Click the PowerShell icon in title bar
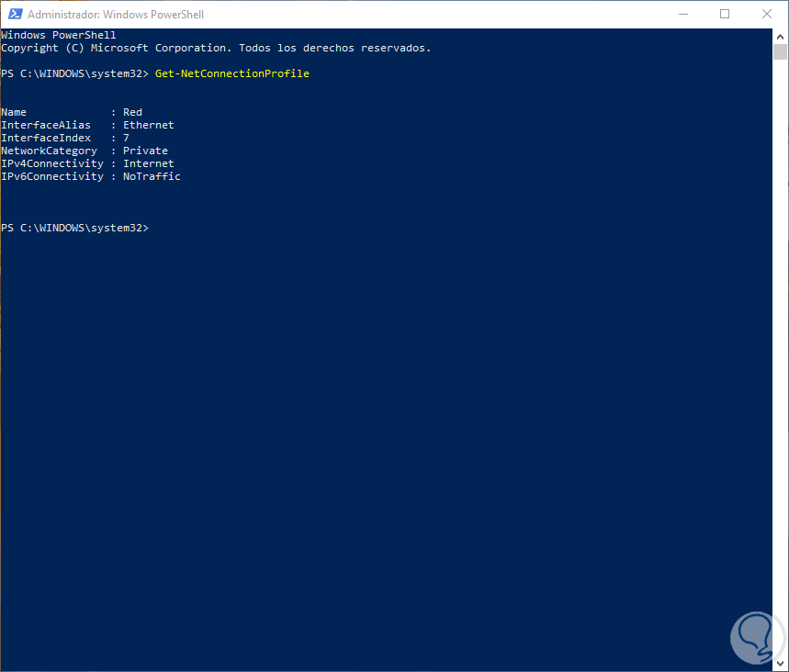Viewport: 789px width, 672px height. point(15,14)
